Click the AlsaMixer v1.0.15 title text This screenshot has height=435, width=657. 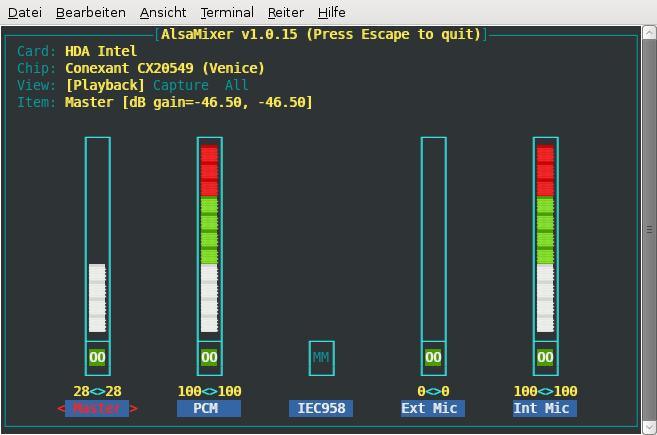coord(321,34)
